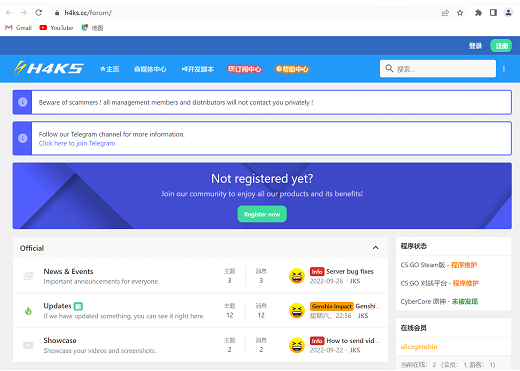Collapse the Official category
Viewport: 520px width, 371px height.
tap(376, 248)
